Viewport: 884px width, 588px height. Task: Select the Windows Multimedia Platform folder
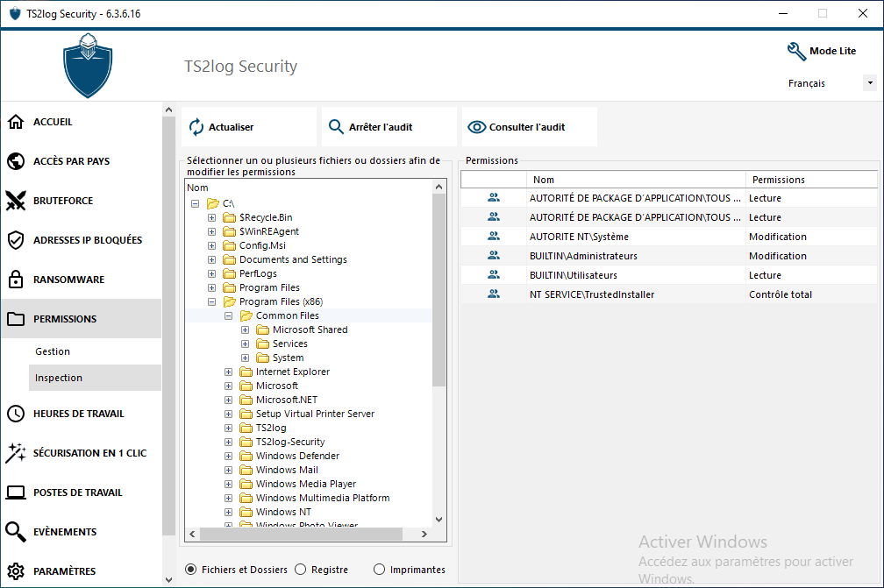[x=323, y=498]
